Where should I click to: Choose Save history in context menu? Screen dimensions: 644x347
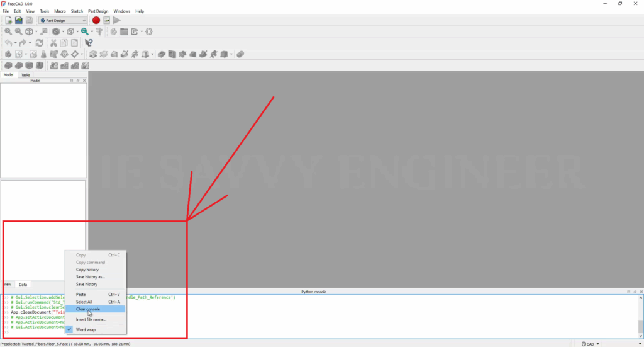(96, 284)
